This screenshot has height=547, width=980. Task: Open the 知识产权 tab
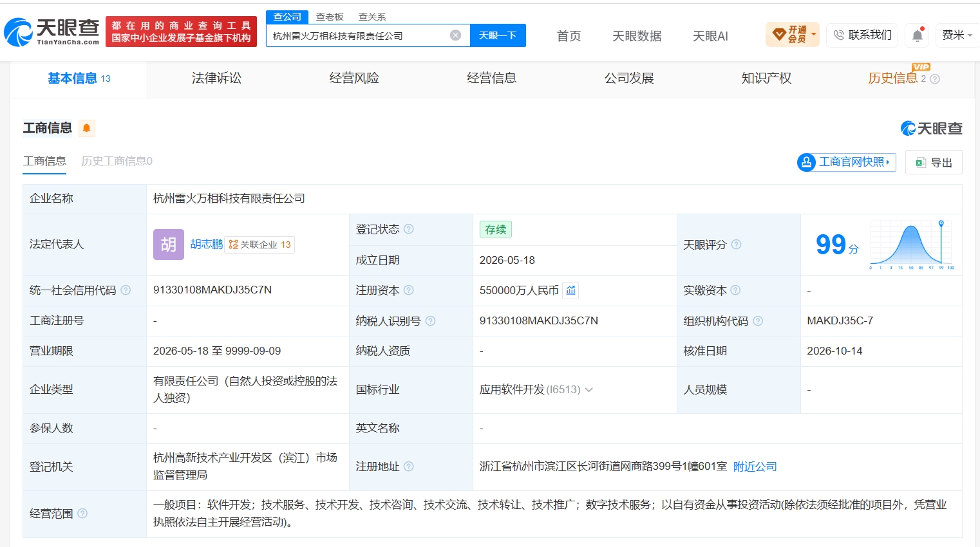[766, 79]
